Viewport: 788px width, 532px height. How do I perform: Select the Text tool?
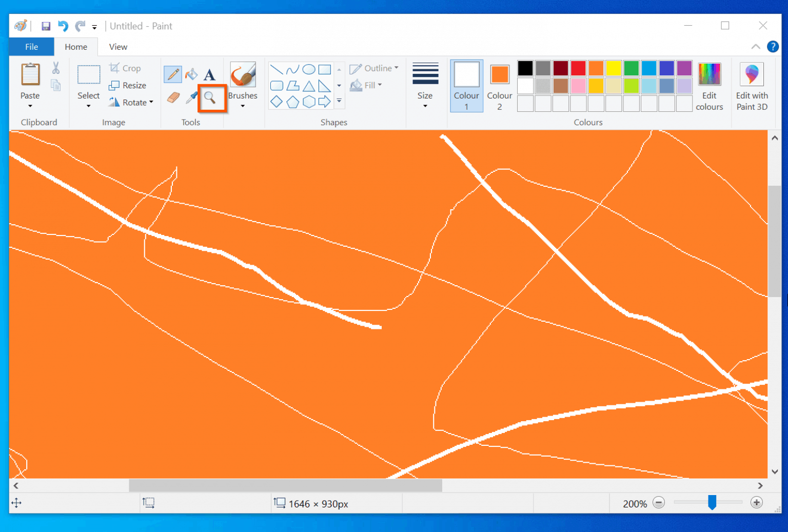(209, 74)
